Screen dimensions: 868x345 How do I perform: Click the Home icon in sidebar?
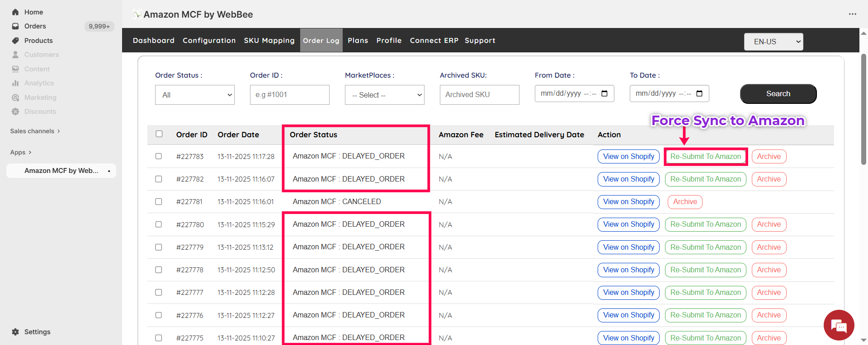click(x=15, y=12)
